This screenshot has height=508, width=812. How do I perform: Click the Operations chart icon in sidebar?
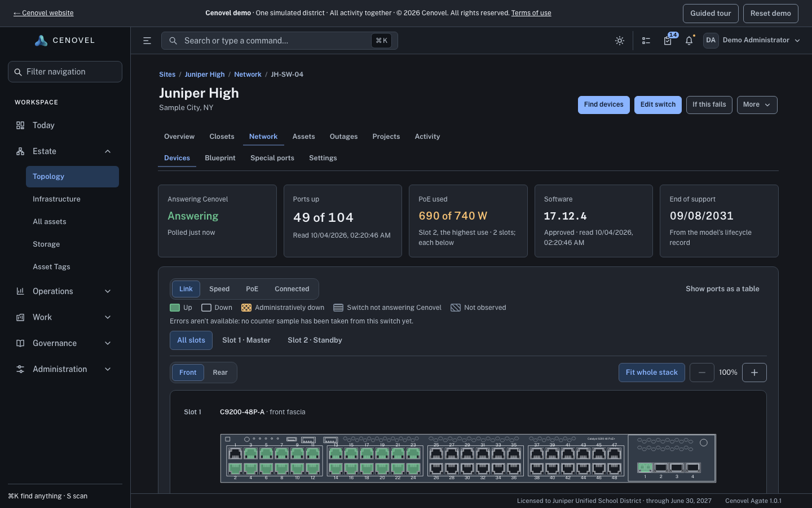(x=20, y=291)
